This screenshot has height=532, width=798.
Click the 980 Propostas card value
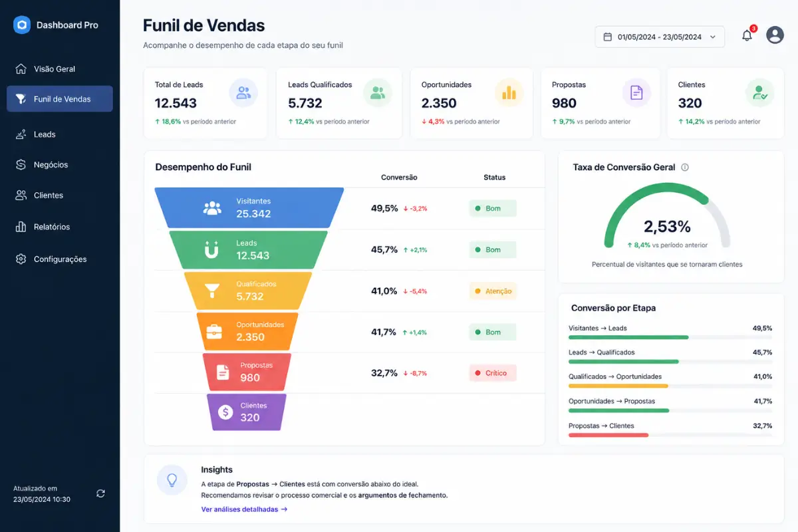click(x=564, y=103)
